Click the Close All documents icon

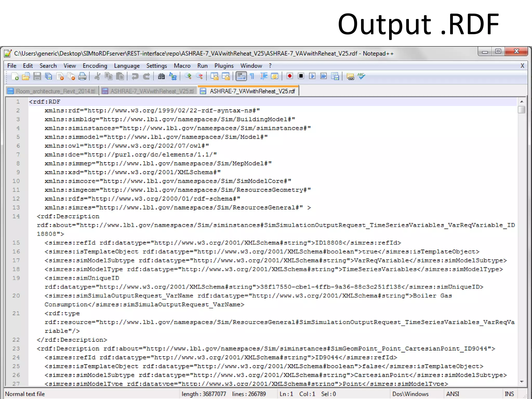[71, 76]
